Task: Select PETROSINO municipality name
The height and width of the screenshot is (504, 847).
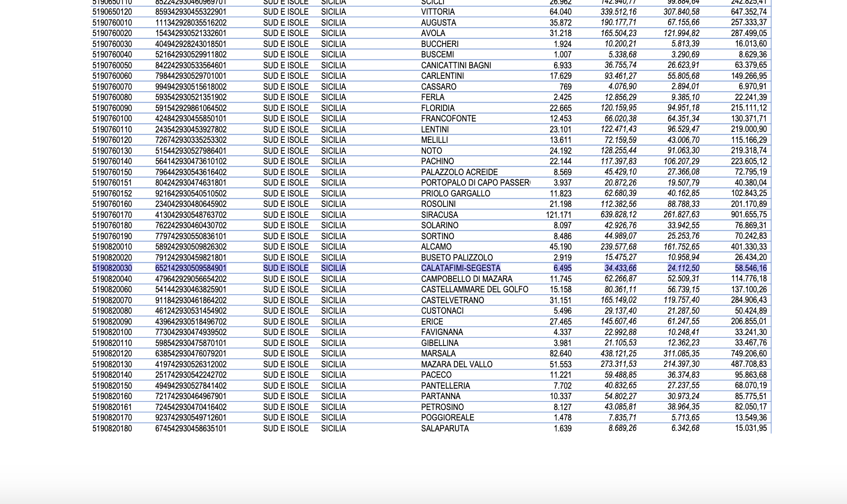Action: click(x=442, y=407)
